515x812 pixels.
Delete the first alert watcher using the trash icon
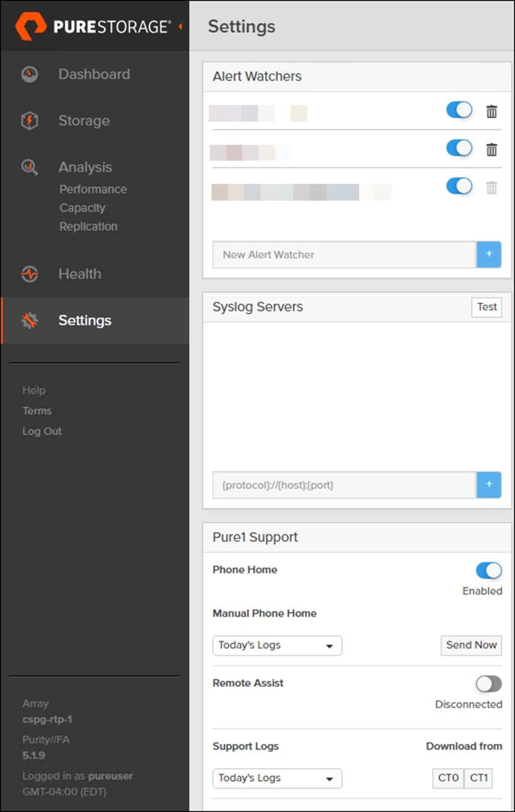[491, 112]
